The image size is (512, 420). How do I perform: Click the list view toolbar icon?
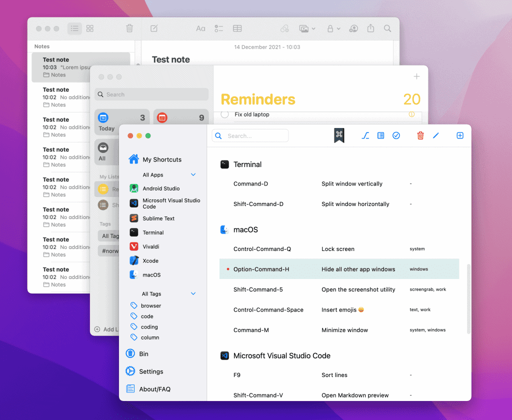click(x=380, y=135)
